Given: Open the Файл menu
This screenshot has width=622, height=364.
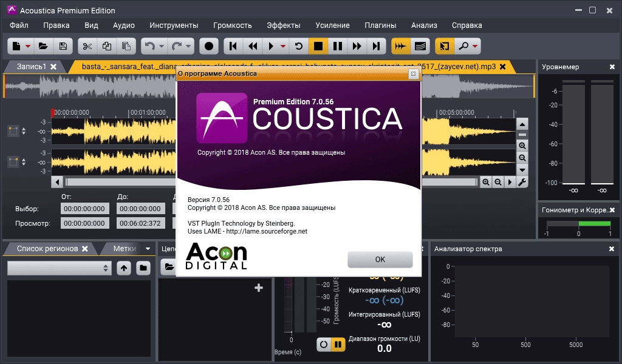Looking at the screenshot, I should (19, 25).
